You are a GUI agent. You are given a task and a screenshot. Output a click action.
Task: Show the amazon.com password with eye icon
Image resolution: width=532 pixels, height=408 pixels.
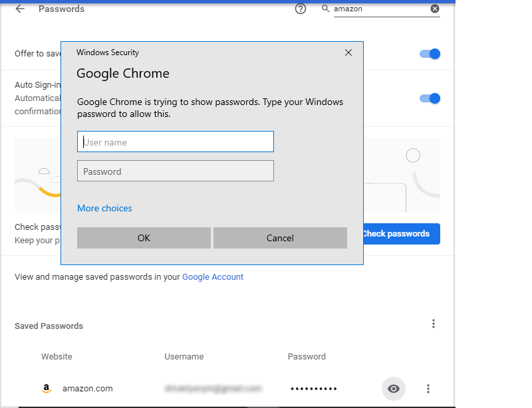[x=393, y=389]
